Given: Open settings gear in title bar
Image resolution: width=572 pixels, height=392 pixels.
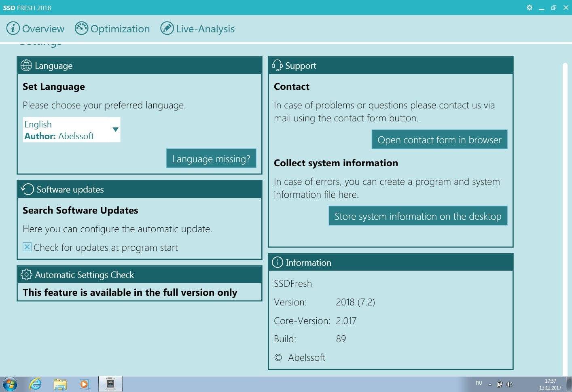Looking at the screenshot, I should pos(529,8).
